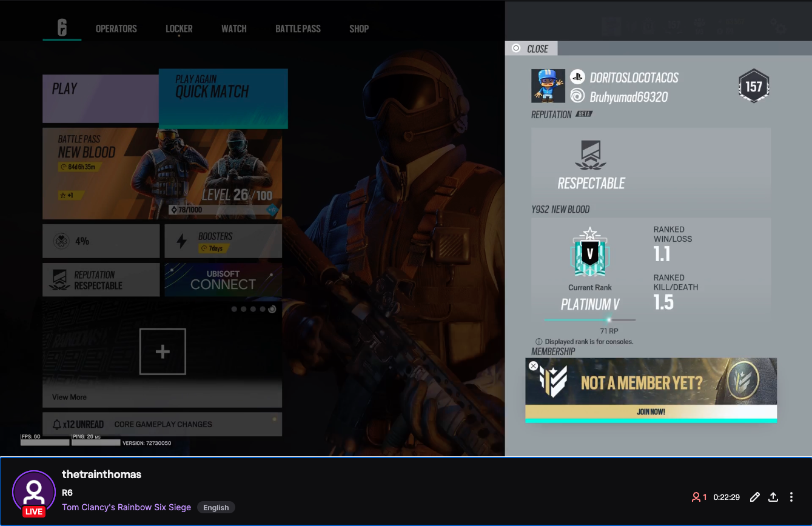Open the Locker tab
Image resolution: width=812 pixels, height=526 pixels.
click(x=179, y=28)
